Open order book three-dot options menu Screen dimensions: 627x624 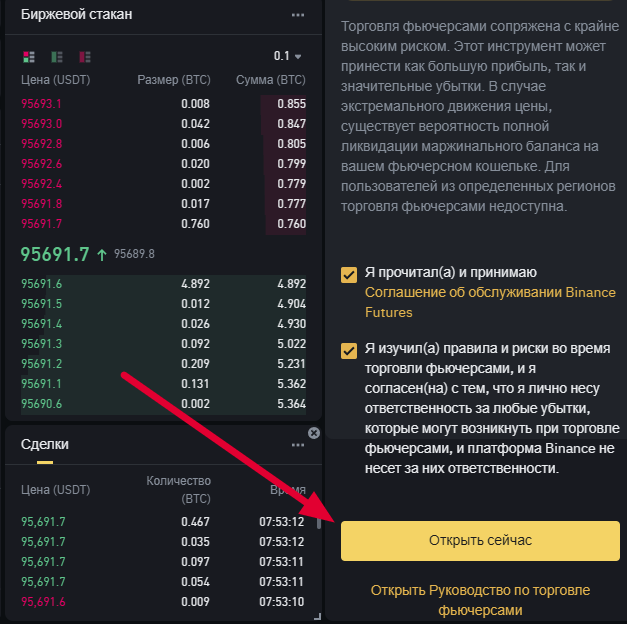click(x=297, y=15)
